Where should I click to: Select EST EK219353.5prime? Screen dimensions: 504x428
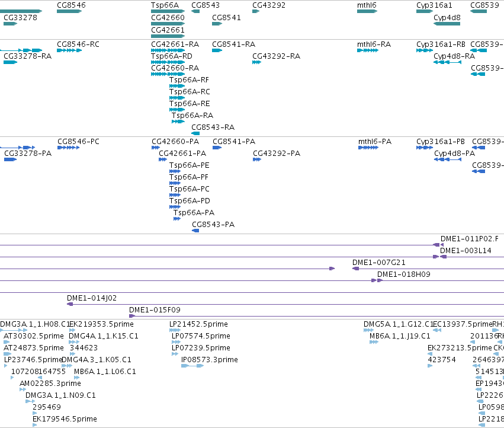click(72, 330)
